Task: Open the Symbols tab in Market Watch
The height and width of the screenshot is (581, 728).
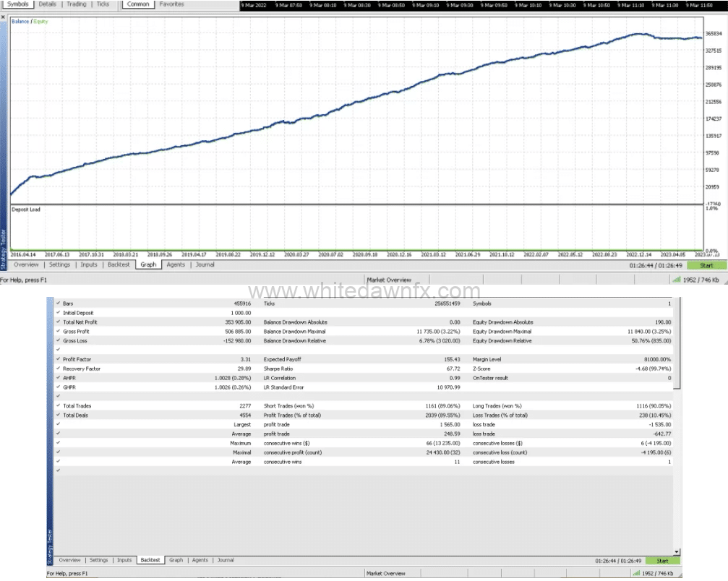Action: (19, 4)
